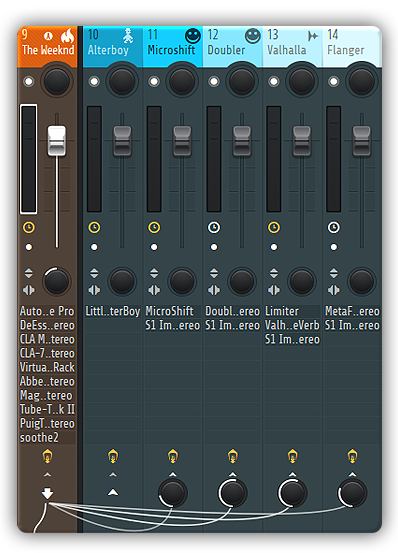Viewport: 398px width, 553px height.
Task: Open the Valh..eVerb effect slot
Action: coord(293,326)
